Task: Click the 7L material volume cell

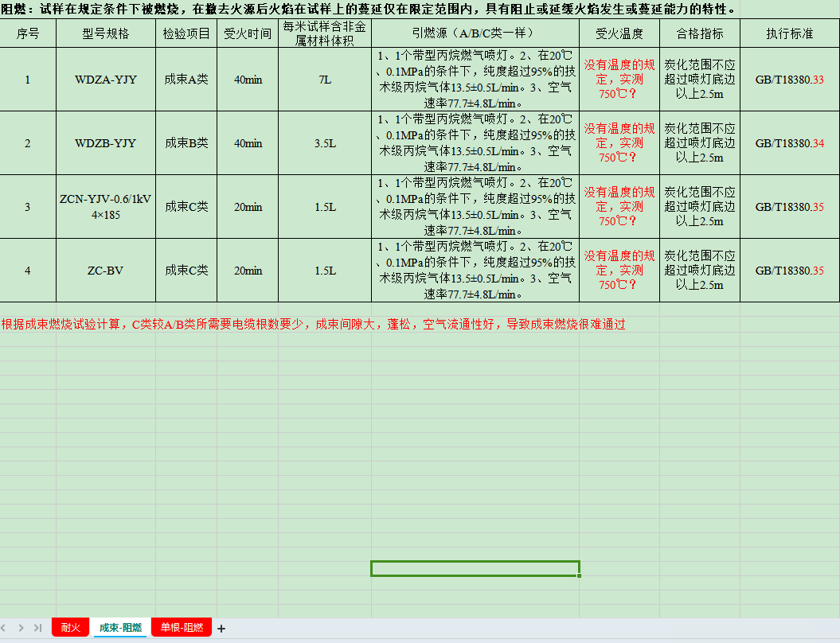Action: (325, 80)
